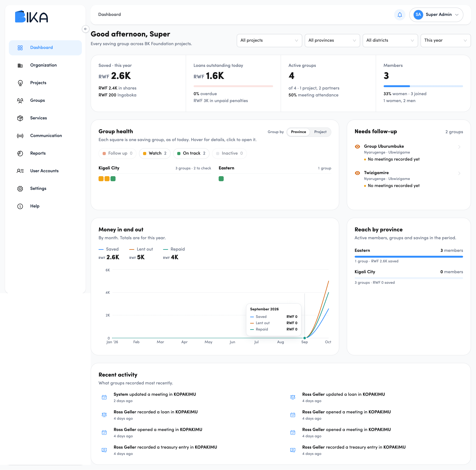
Task: Open Organization in the sidebar
Action: click(x=45, y=65)
